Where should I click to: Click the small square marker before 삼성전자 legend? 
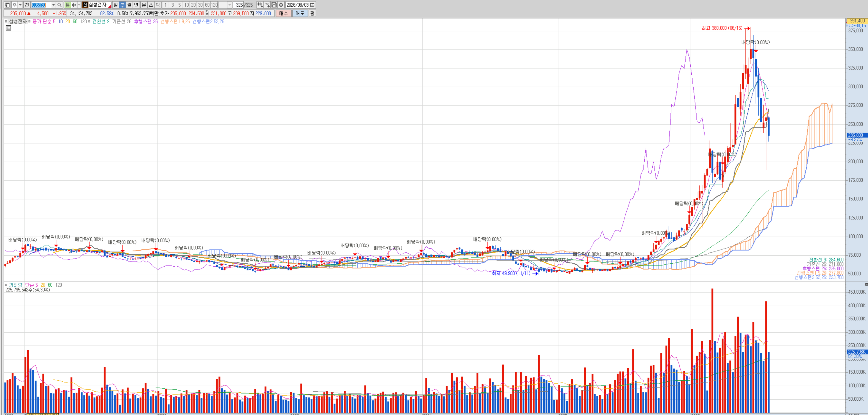click(6, 21)
